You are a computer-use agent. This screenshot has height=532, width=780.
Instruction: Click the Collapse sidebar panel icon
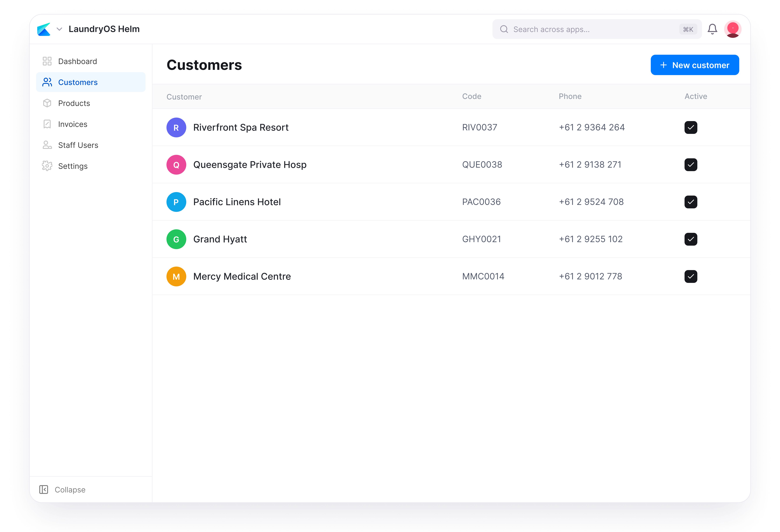point(44,489)
